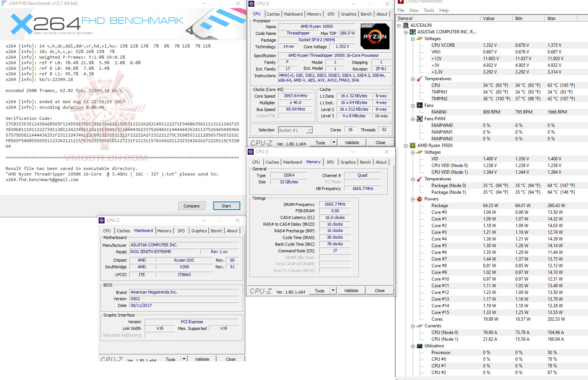Collapse the Powers node expander box

[413, 199]
